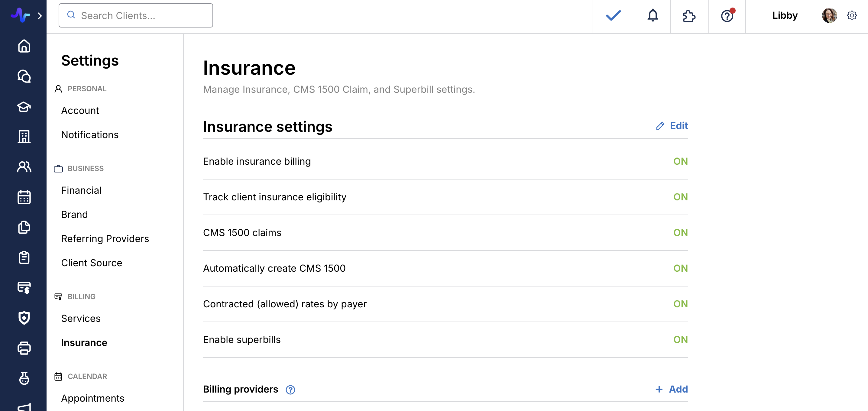The width and height of the screenshot is (868, 411).
Task: Open the Calendar sidebar icon
Action: [x=24, y=197]
